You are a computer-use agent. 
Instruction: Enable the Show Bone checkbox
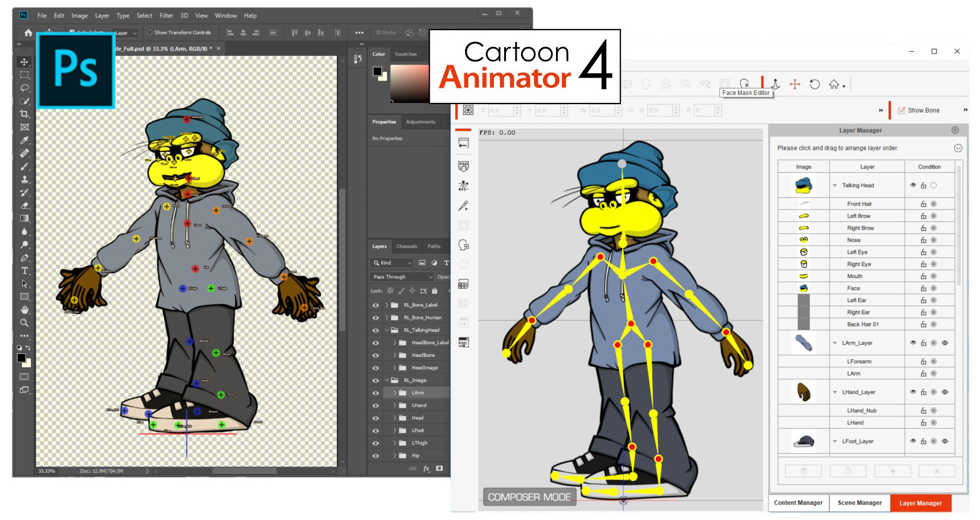(x=901, y=111)
